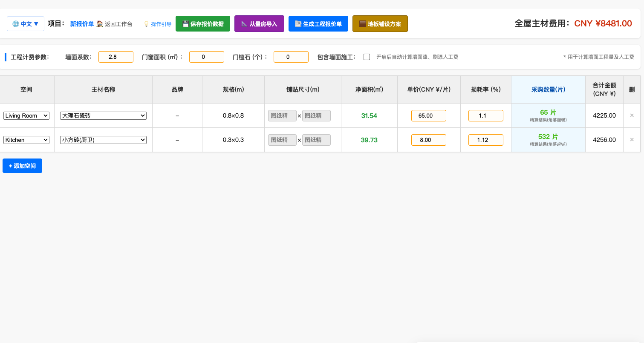Click the 墙面系数 input showing 2.8

(116, 57)
